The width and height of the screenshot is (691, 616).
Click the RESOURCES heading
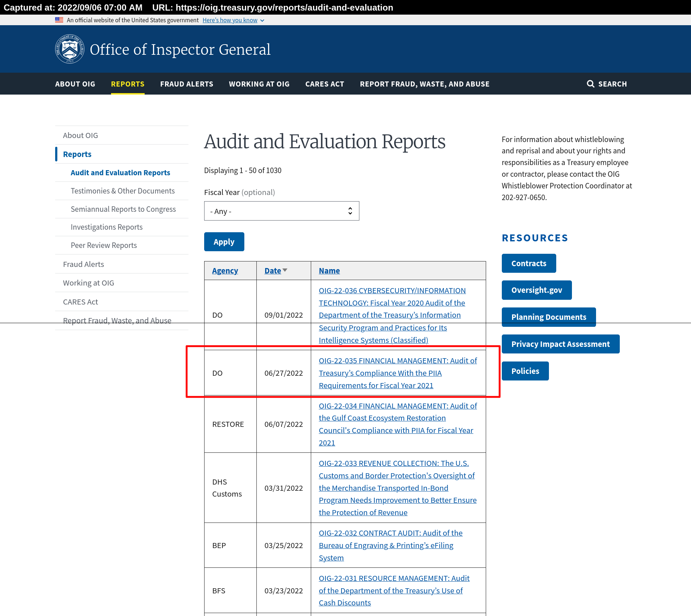click(535, 238)
